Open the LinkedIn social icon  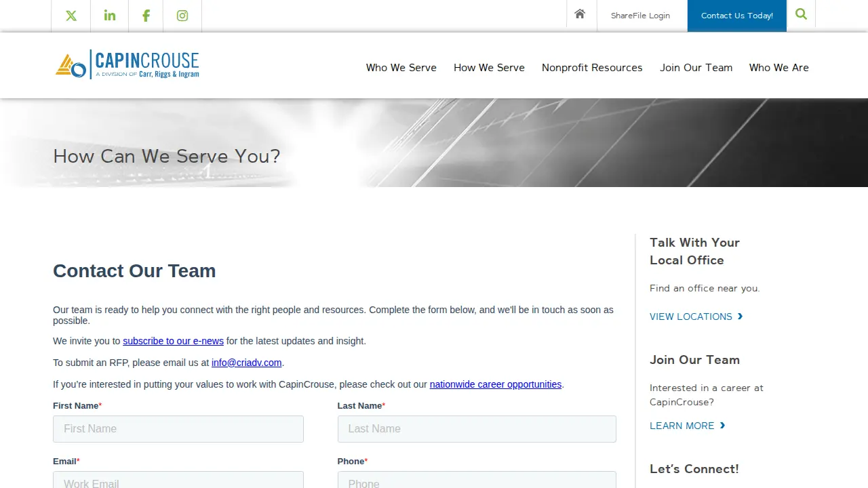(x=110, y=16)
